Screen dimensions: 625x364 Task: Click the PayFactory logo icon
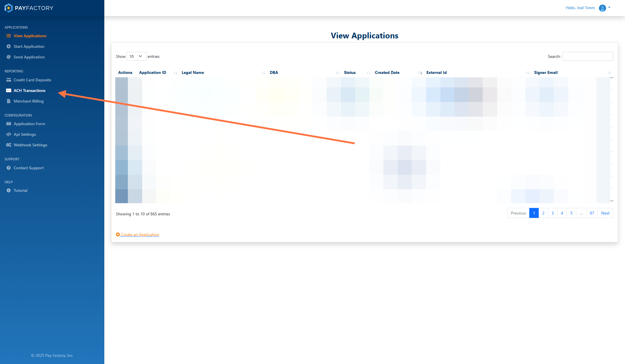pyautogui.click(x=9, y=8)
